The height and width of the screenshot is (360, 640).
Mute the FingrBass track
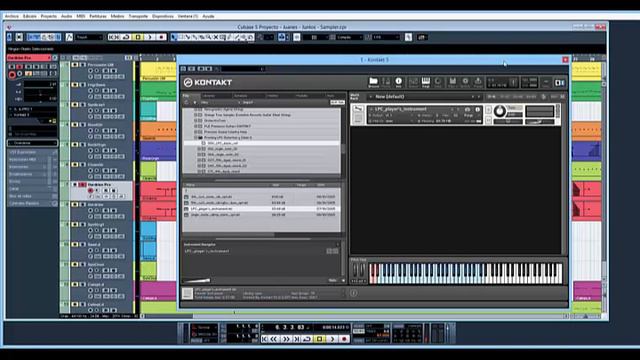coord(76,84)
